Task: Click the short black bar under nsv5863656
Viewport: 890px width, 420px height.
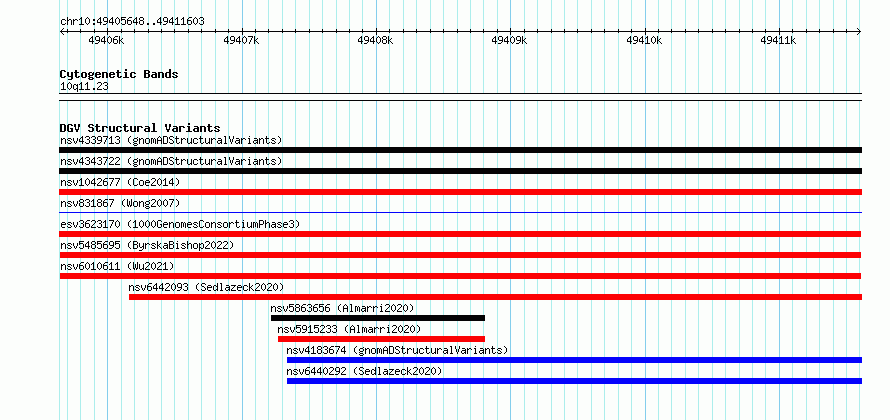Action: (378, 318)
